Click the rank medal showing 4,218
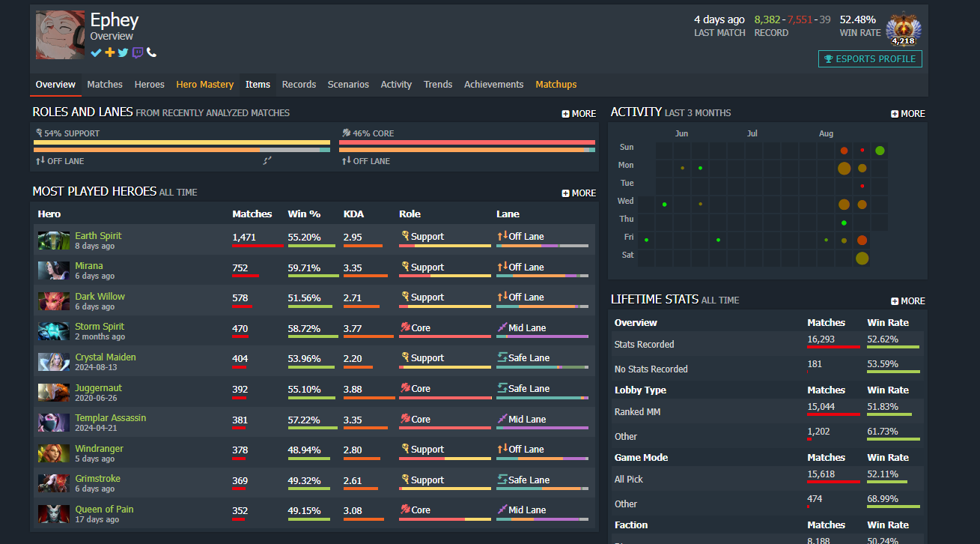 (904, 30)
